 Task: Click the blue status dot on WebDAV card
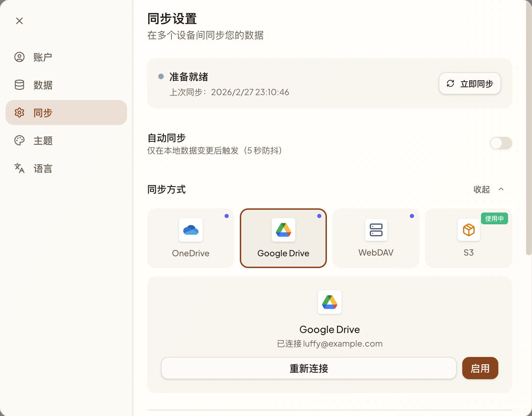coord(412,216)
